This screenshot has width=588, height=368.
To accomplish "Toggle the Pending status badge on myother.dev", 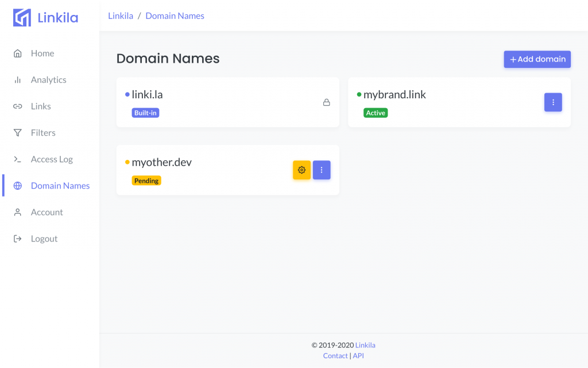I will point(146,180).
